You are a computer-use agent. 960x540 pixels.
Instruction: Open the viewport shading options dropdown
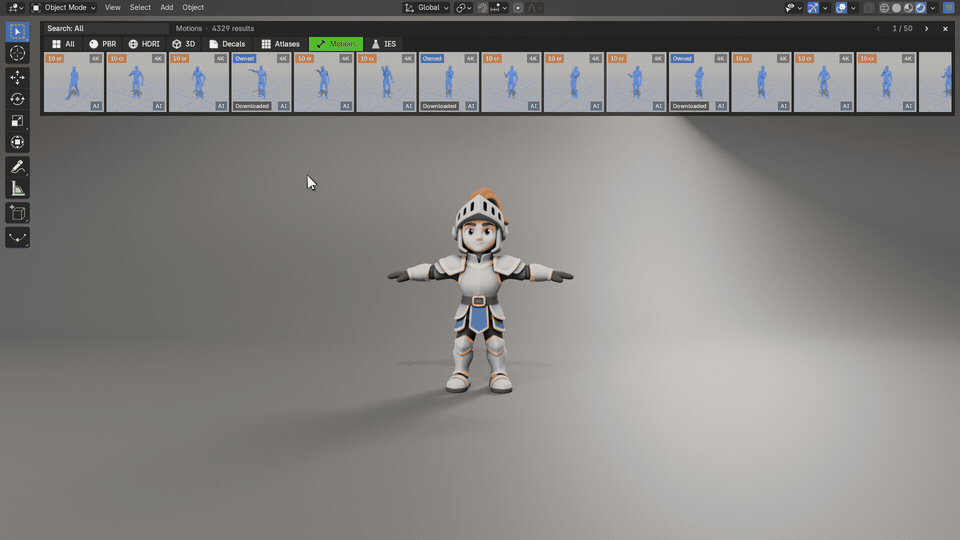(x=933, y=7)
